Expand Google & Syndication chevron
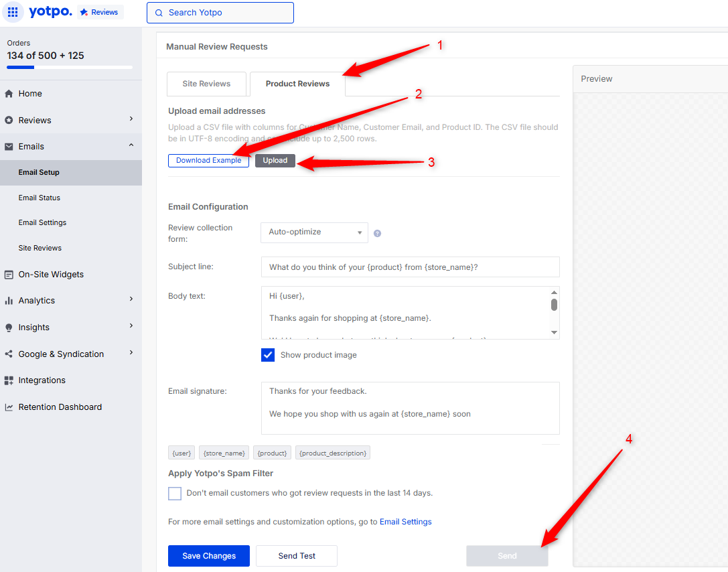 click(131, 352)
